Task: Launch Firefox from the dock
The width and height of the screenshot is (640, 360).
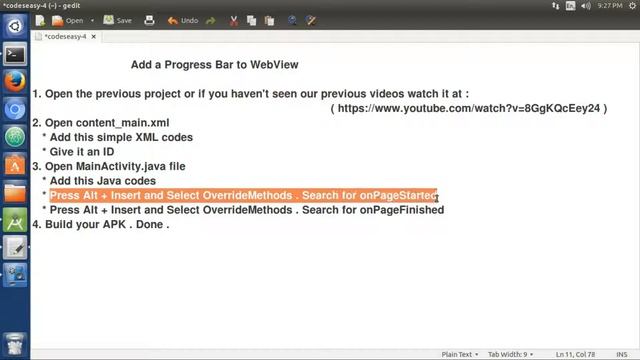Action: [x=15, y=82]
